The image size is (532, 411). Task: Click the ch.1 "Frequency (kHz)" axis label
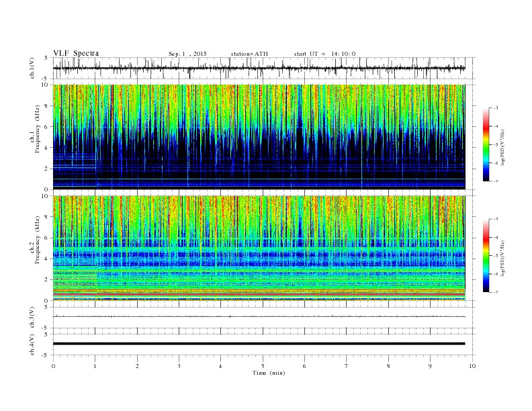tap(38, 129)
